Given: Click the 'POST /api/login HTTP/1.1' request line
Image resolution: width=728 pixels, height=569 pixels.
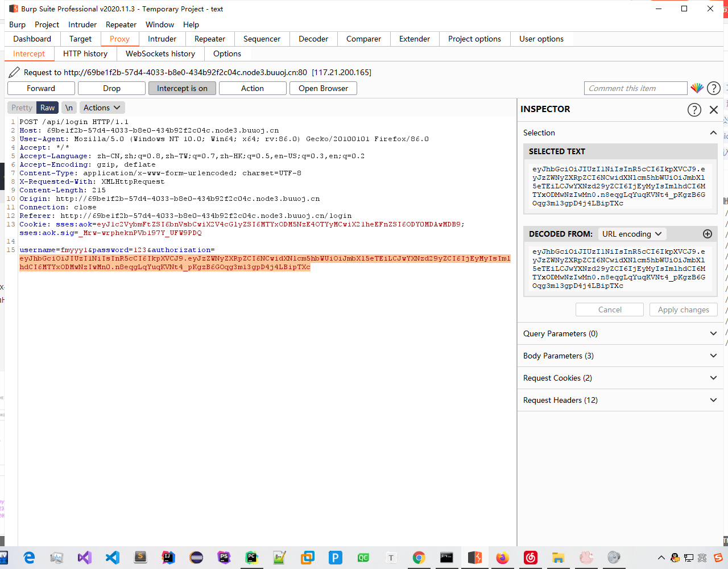Looking at the screenshot, I should point(74,122).
